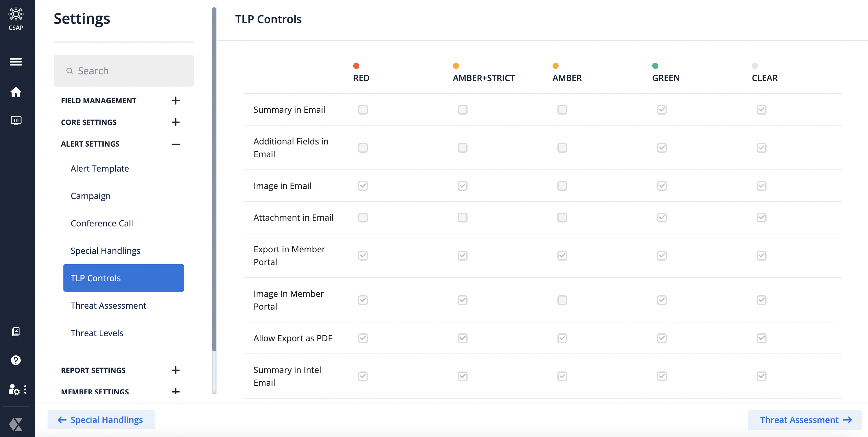868x437 pixels.
Task: Check Image In Member Portal for AMBER
Action: (x=562, y=300)
